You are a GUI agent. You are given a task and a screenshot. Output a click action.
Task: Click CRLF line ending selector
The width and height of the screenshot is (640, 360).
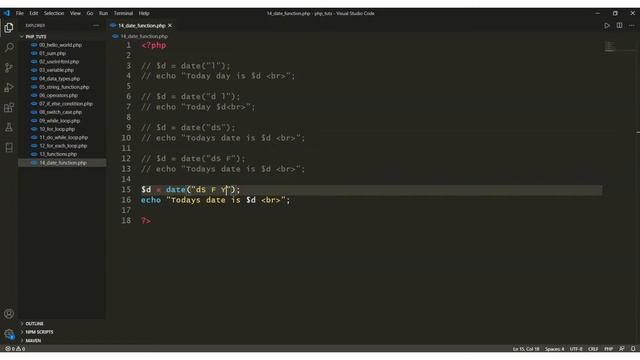coord(593,349)
